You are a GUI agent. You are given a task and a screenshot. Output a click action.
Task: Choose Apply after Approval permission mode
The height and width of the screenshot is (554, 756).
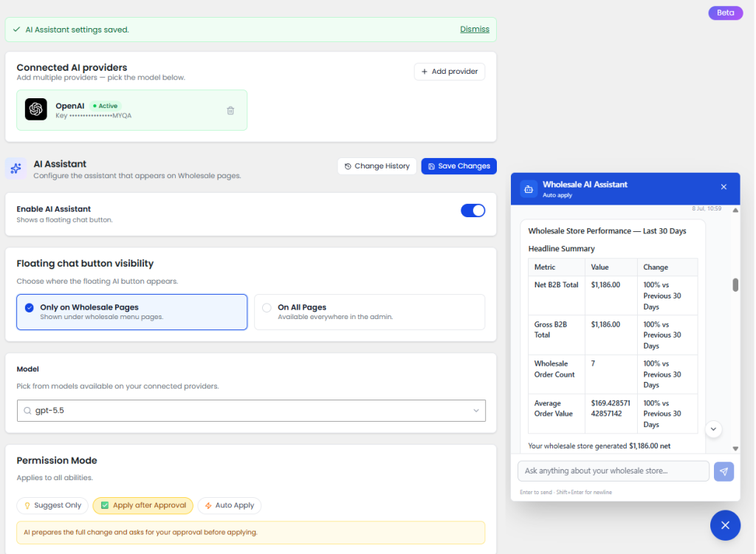pyautogui.click(x=142, y=505)
